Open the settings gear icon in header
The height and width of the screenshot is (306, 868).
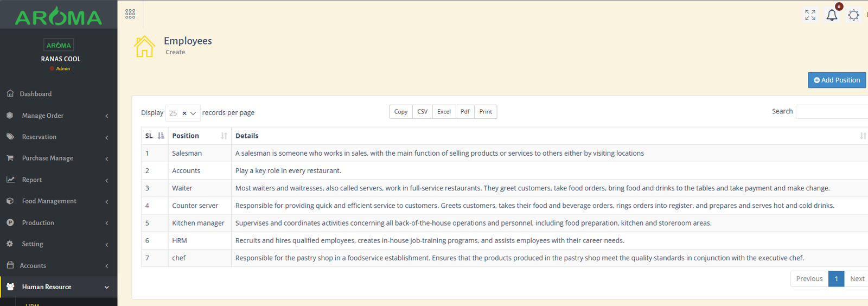click(853, 15)
